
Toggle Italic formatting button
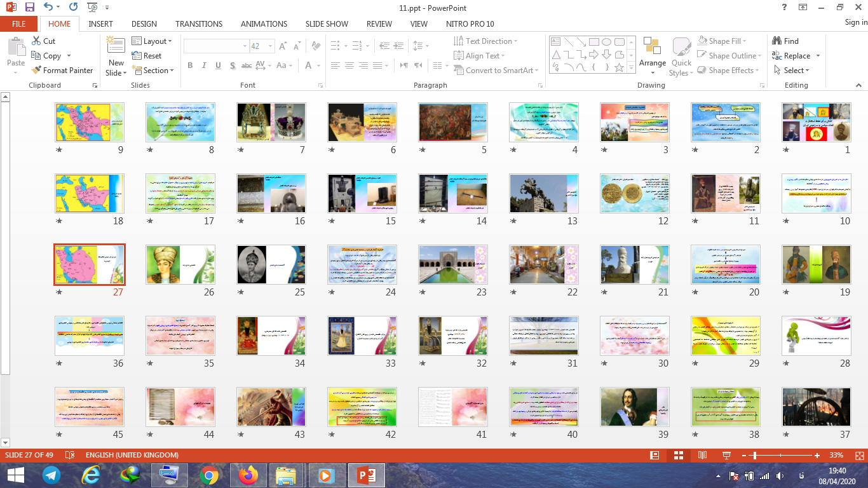coord(204,65)
